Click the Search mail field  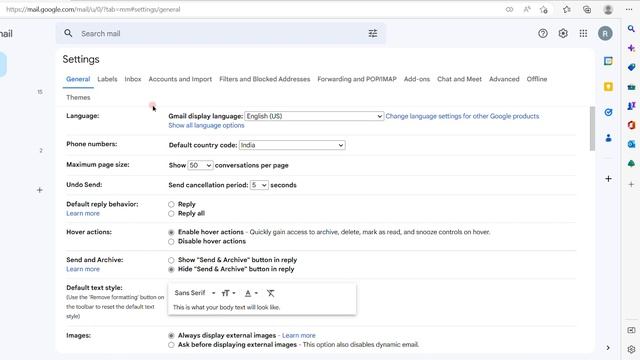(x=220, y=33)
